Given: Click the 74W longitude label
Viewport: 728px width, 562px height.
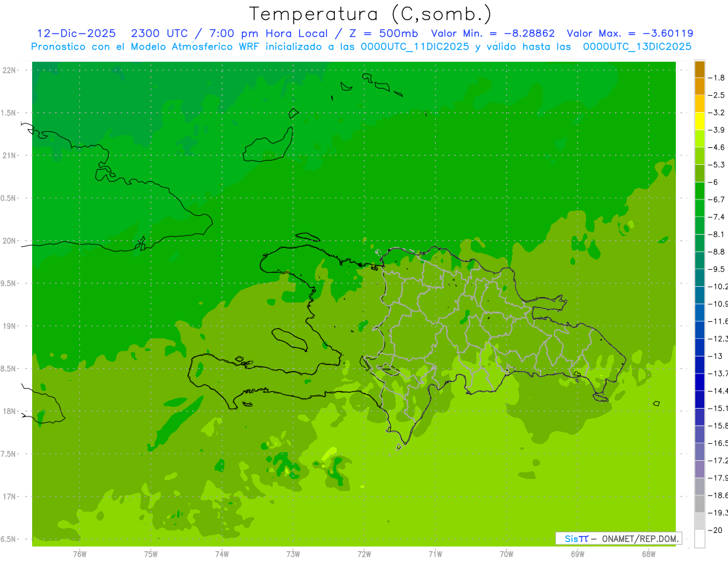Looking at the screenshot, I should pos(222,554).
